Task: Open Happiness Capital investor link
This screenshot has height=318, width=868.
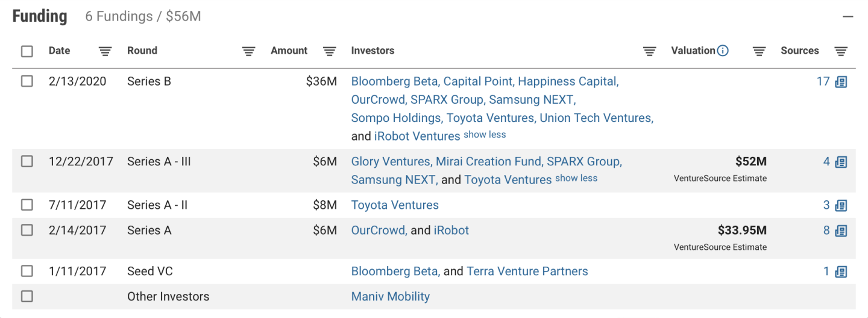Action: point(568,81)
